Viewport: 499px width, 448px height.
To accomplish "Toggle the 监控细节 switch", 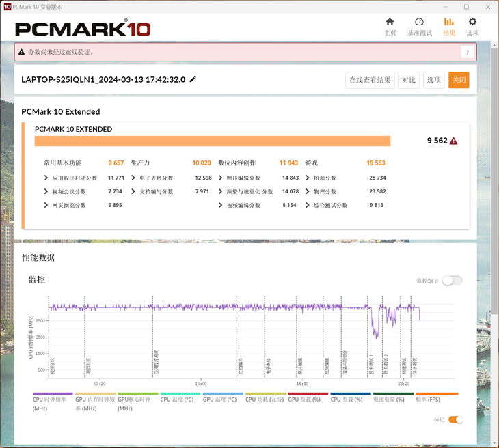I will click(453, 281).
